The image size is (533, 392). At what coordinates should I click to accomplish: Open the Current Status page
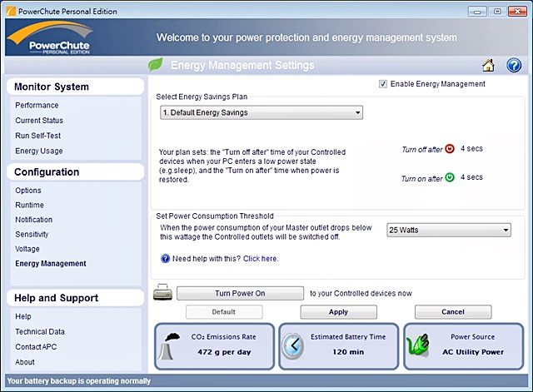39,120
